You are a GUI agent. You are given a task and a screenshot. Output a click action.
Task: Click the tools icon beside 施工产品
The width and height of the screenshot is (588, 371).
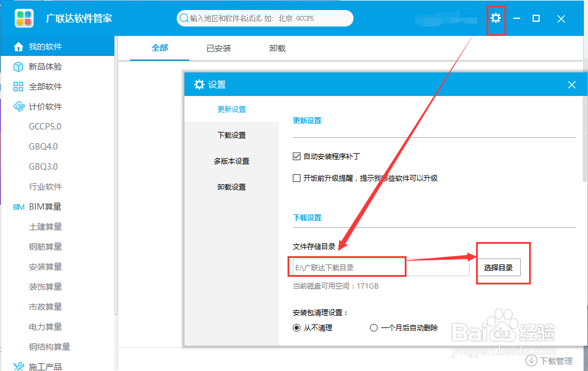(x=19, y=366)
